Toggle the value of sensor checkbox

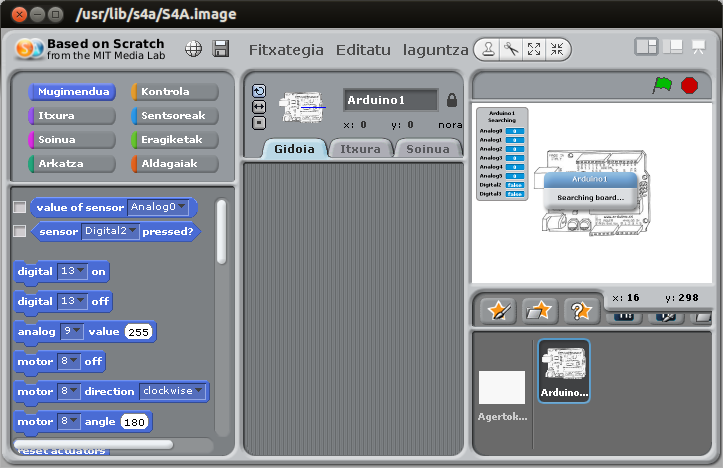tap(19, 207)
